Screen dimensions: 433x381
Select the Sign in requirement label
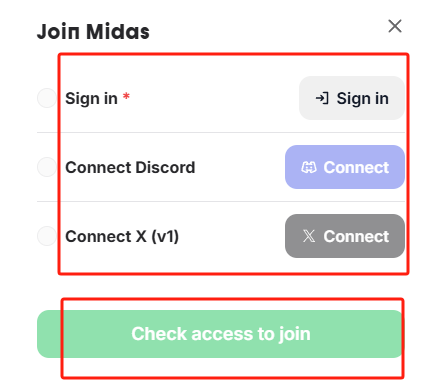tap(91, 99)
